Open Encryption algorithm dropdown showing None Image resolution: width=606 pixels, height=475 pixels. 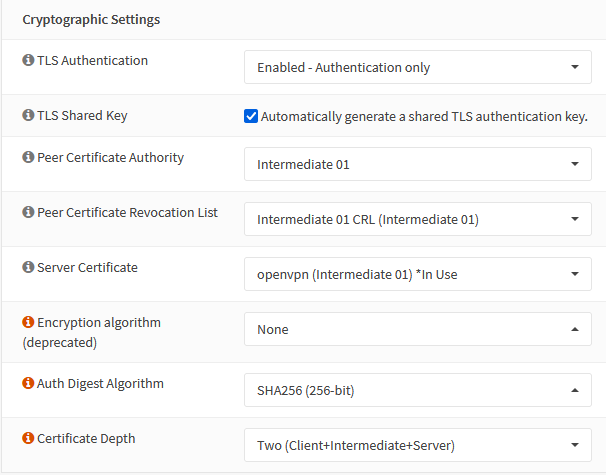click(418, 329)
